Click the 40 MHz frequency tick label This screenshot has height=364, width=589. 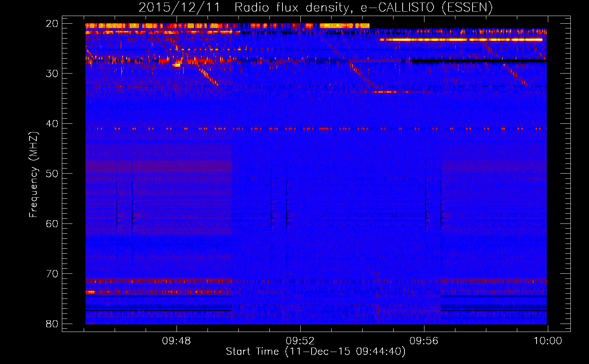click(52, 124)
